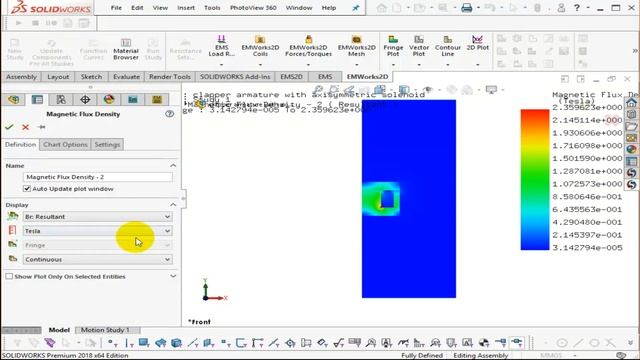Enable Show Plot Only On Selected Entities
The height and width of the screenshot is (360, 640).
click(x=9, y=276)
